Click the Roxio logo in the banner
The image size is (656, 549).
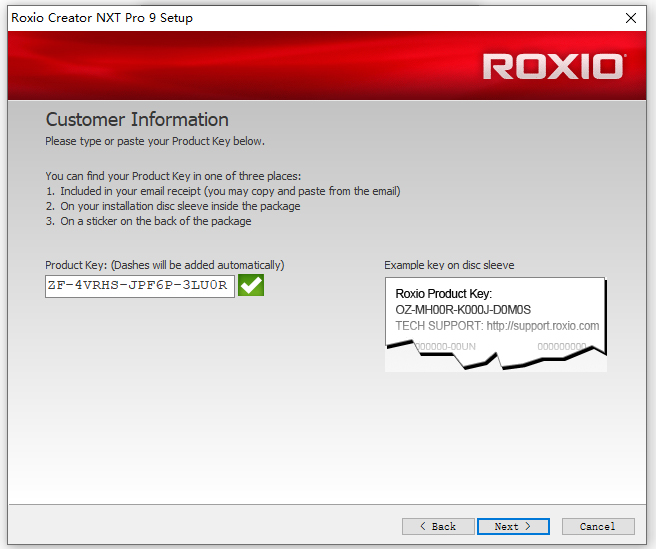pos(554,67)
